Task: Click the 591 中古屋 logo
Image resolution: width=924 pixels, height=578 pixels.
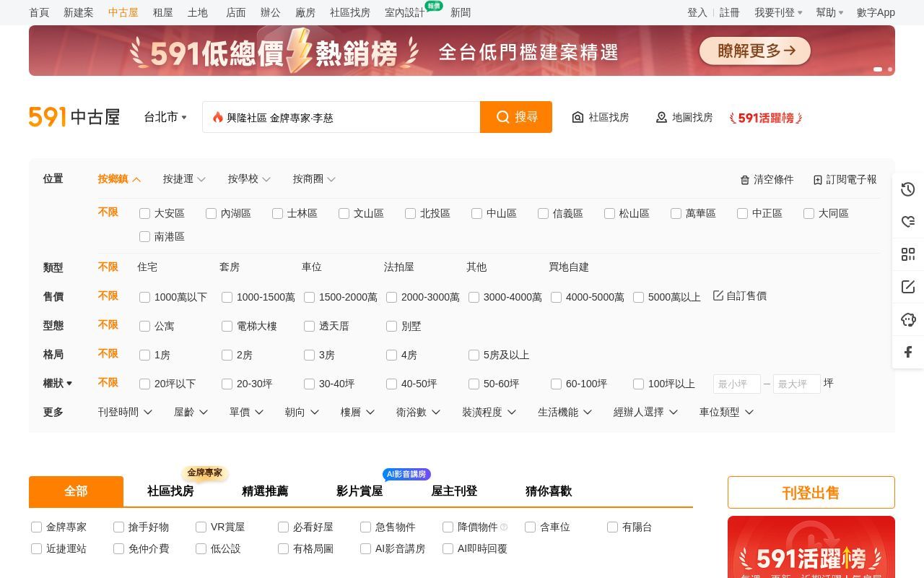Action: coord(74,116)
